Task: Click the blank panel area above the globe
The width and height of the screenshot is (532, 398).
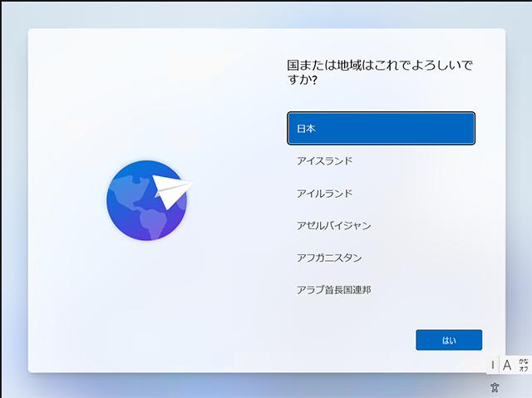Action: tap(150, 100)
